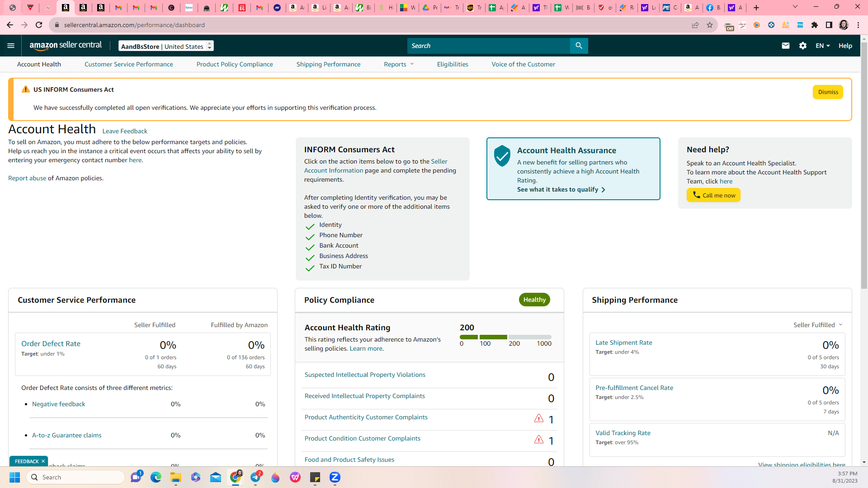Image resolution: width=868 pixels, height=488 pixels.
Task: Open Zoom from the taskbar
Action: click(335, 477)
